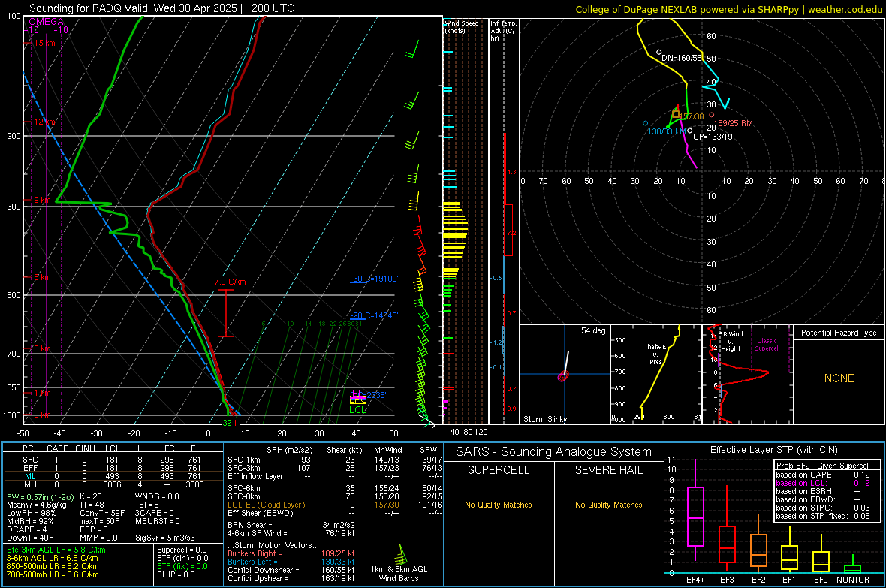This screenshot has height=588, width=886.
Task: Click the green '39' surface dewpoint value
Action: pyautogui.click(x=228, y=423)
